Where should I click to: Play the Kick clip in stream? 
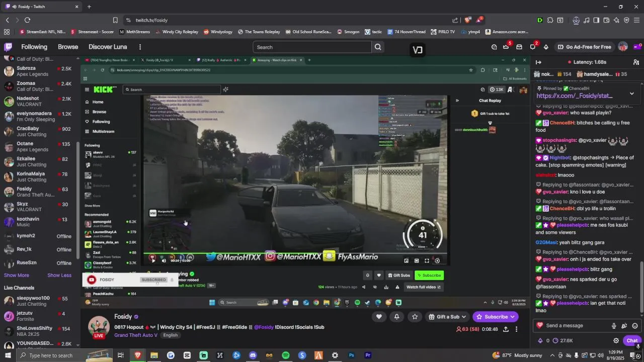click(x=153, y=260)
